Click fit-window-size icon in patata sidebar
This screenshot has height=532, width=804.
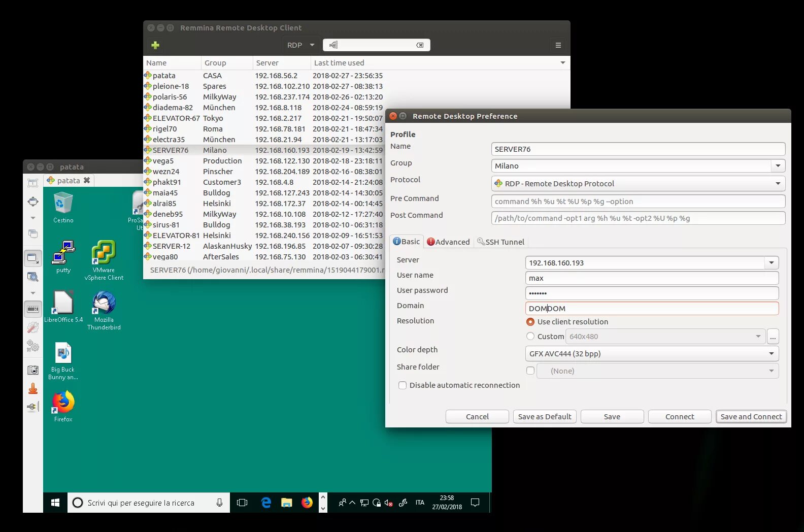33,183
